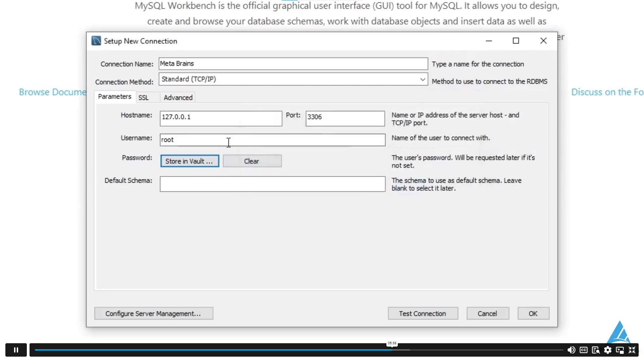
Task: Click the 'Password:' label
Action: pyautogui.click(x=137, y=158)
